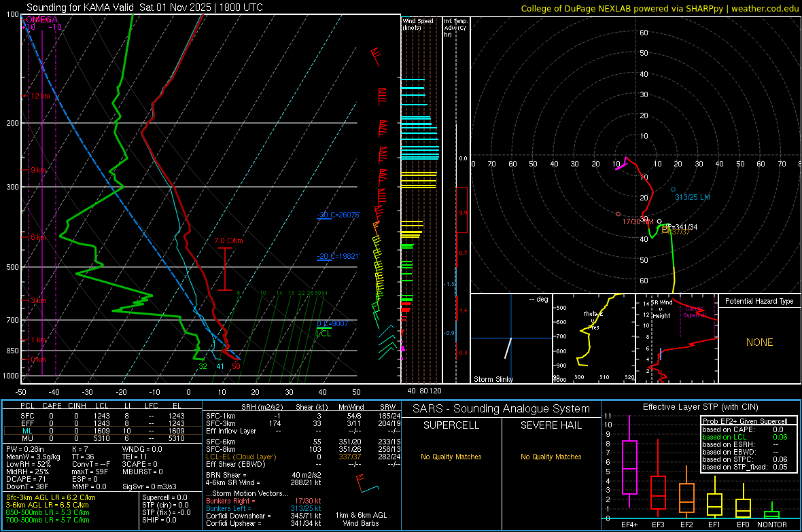Click the SFC-1km shear table row

coord(302,416)
